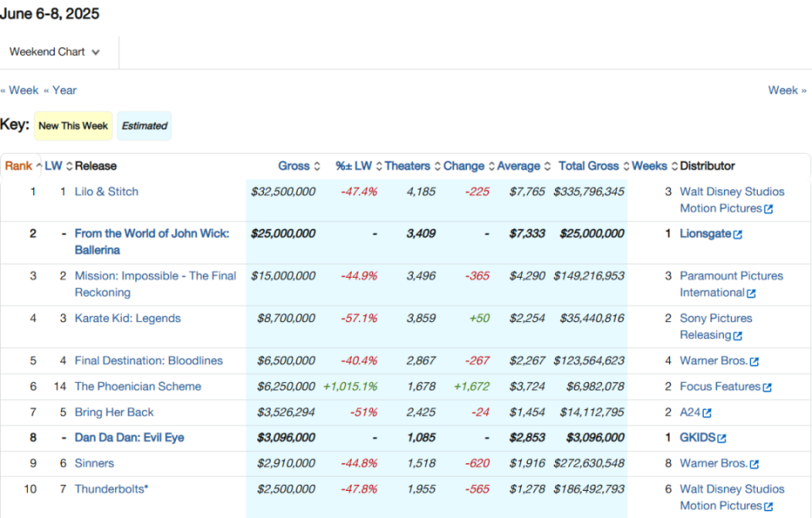This screenshot has width=812, height=518.
Task: Go to the previous year link
Action: tap(60, 90)
